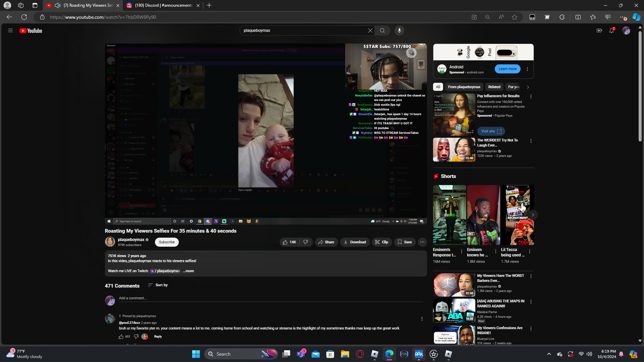Open options for the pinned comment
The image size is (644, 362).
(422, 319)
